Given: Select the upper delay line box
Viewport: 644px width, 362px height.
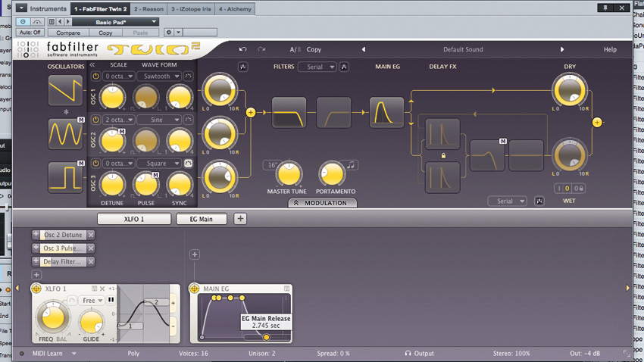Looking at the screenshot, I should pos(442,134).
